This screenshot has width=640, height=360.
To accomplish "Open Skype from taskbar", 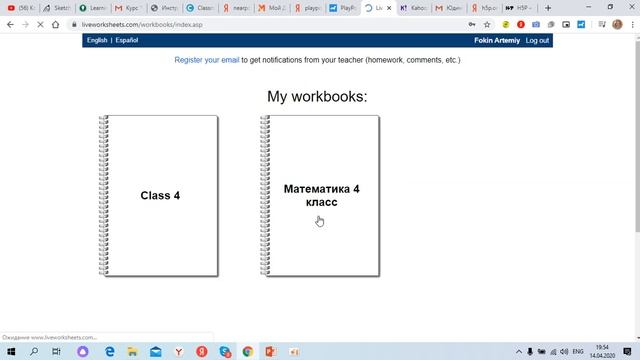I will (x=225, y=351).
